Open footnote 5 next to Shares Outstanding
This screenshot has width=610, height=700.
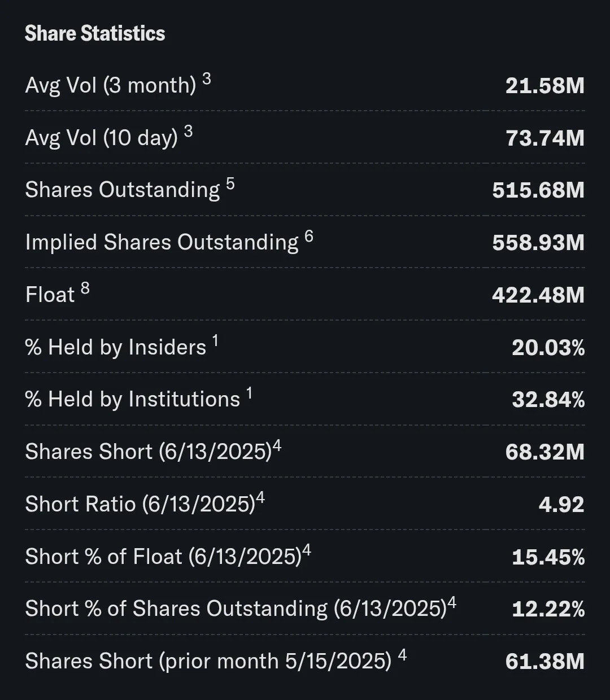tap(230, 184)
